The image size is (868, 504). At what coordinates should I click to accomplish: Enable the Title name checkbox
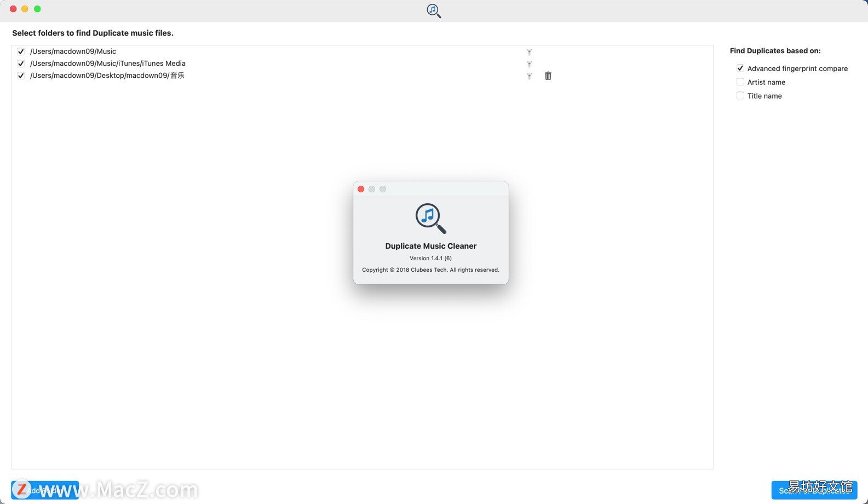pos(740,96)
